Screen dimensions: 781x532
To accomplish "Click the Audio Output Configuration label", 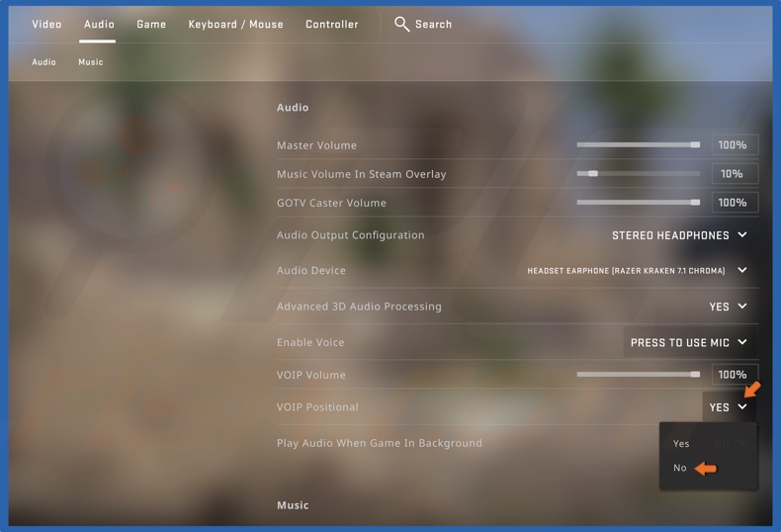I will click(x=351, y=235).
